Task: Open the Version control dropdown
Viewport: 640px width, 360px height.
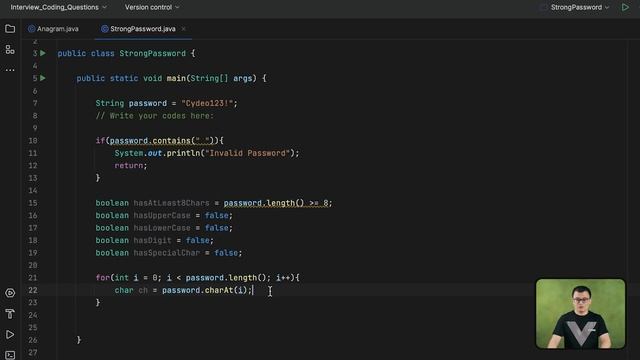Action: [x=152, y=7]
